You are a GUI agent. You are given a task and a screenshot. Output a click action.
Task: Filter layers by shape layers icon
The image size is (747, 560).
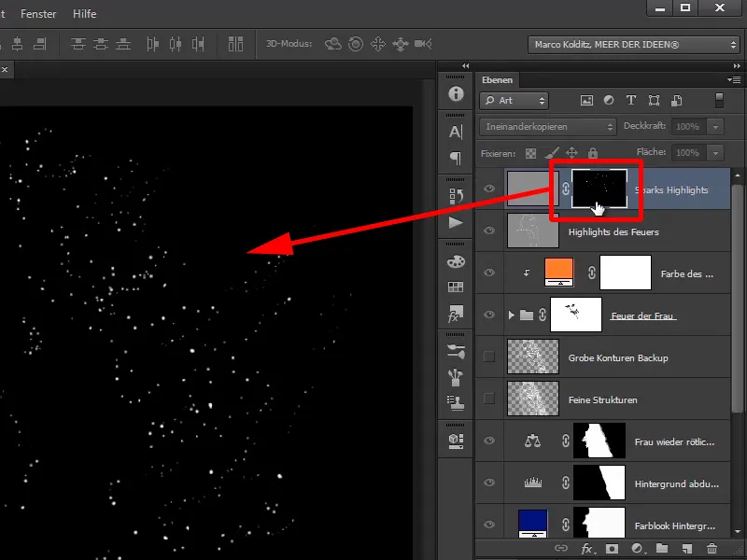point(655,101)
